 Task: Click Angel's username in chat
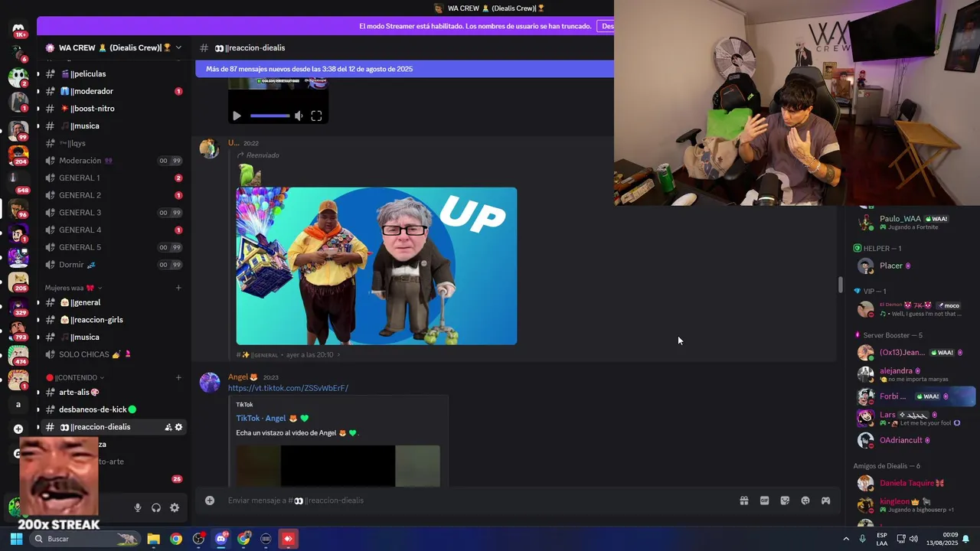tap(238, 377)
